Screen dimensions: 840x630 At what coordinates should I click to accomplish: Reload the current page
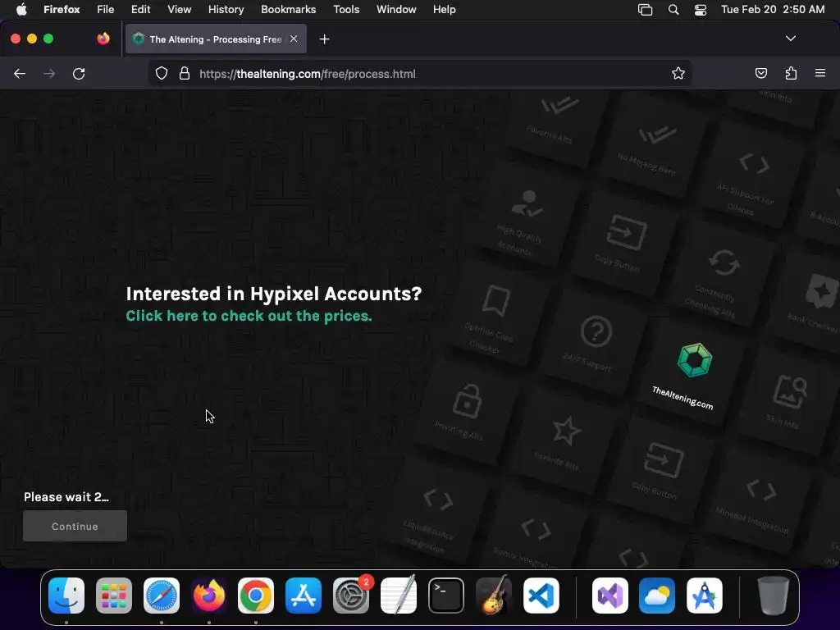point(79,73)
